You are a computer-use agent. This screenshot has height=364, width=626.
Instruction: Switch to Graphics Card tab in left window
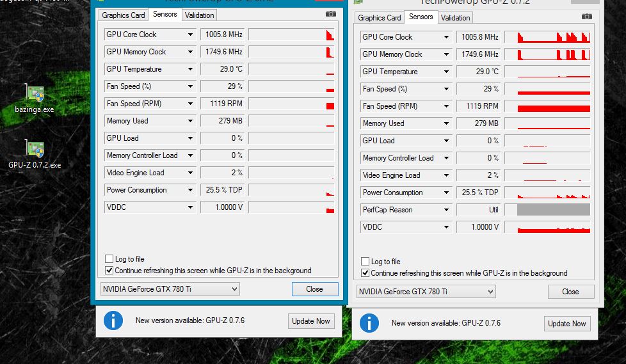point(124,15)
